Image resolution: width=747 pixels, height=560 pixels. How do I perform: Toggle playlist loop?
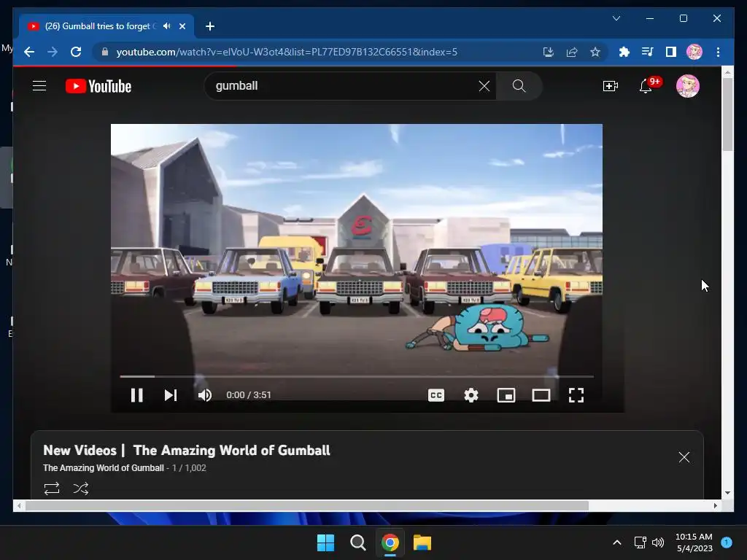[x=52, y=489]
